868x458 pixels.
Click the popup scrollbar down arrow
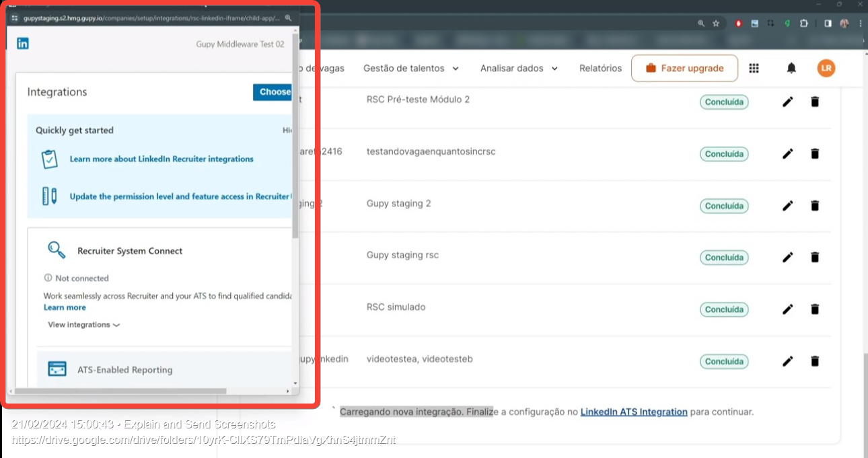(x=295, y=383)
